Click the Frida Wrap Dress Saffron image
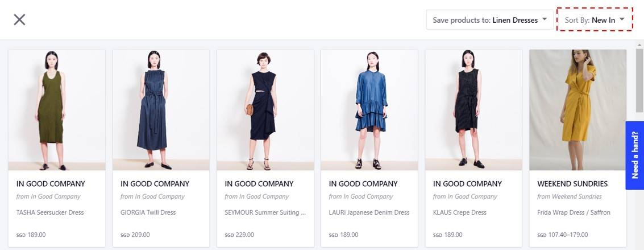The width and height of the screenshot is (644, 250). point(577,110)
